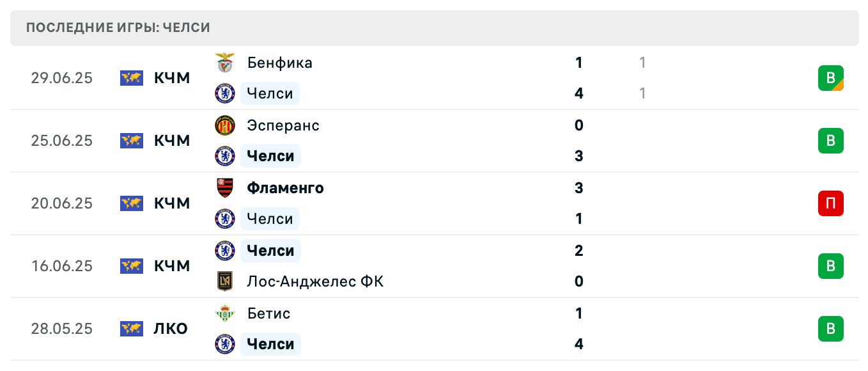Click the Los Angeles FC logo
Image resolution: width=868 pixels, height=371 pixels.
pyautogui.click(x=225, y=281)
